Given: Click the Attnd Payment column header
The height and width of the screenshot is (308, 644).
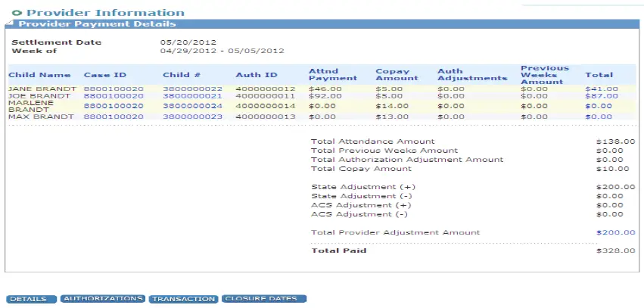Looking at the screenshot, I should 333,75.
